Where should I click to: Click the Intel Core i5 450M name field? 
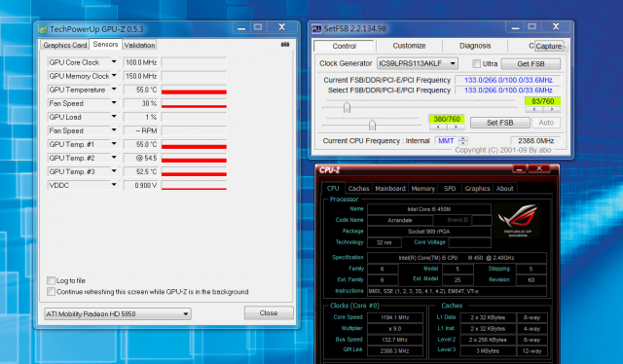pos(429,209)
